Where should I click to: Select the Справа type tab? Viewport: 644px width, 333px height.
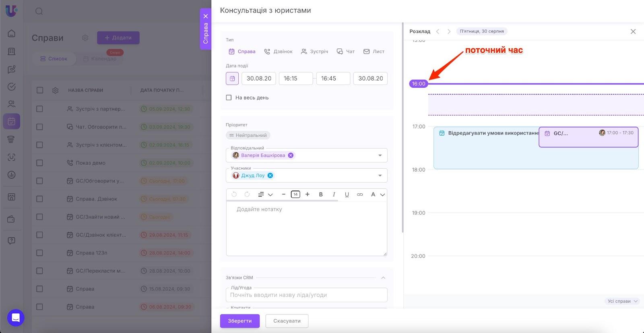coord(242,52)
